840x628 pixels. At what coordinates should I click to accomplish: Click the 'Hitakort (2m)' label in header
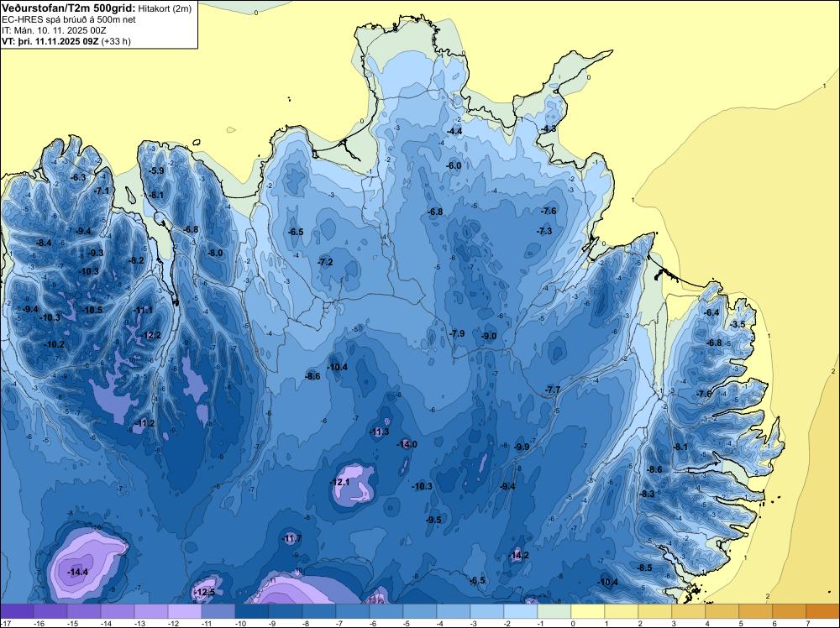(x=165, y=8)
